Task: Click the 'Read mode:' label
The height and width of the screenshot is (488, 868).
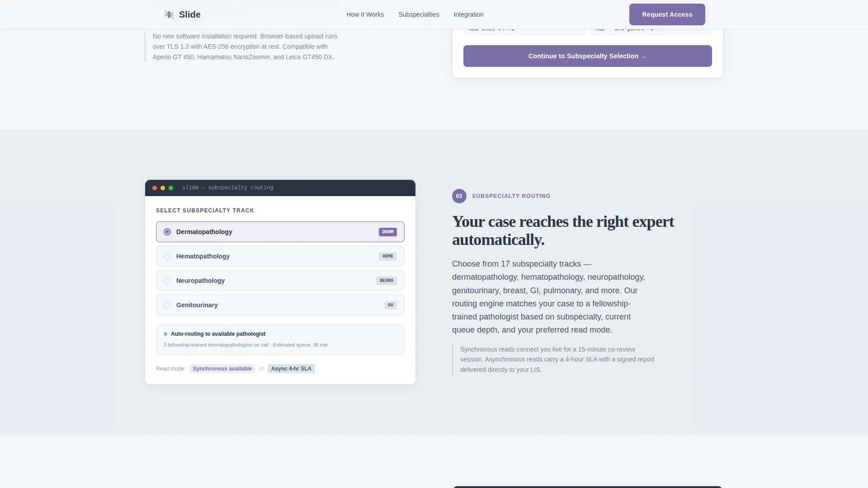Action: [x=170, y=369]
